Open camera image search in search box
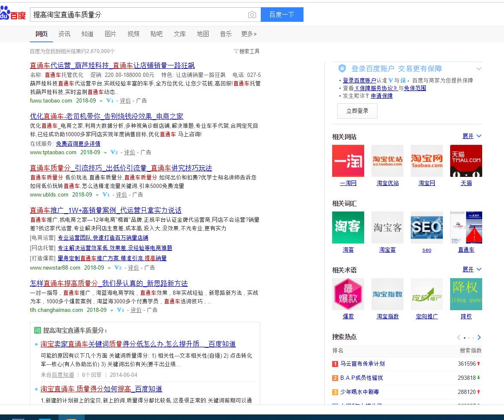Image resolution: width=504 pixels, height=420 pixels. (252, 15)
